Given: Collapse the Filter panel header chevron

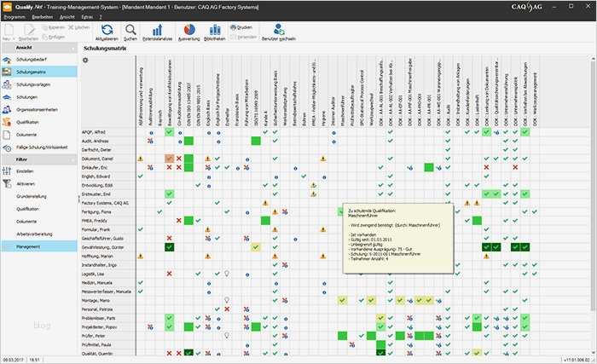Looking at the screenshot, I should [x=72, y=159].
